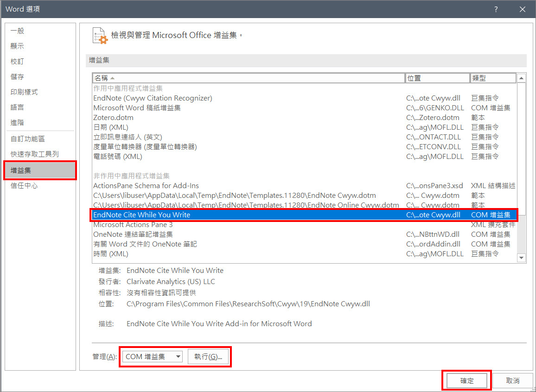Select Microsoft Actions Pane 3 row

click(305, 225)
